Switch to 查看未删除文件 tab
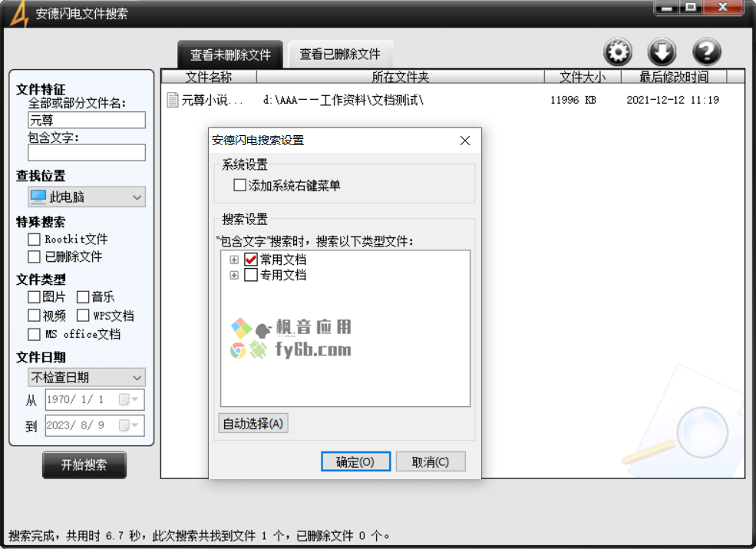 [x=230, y=55]
